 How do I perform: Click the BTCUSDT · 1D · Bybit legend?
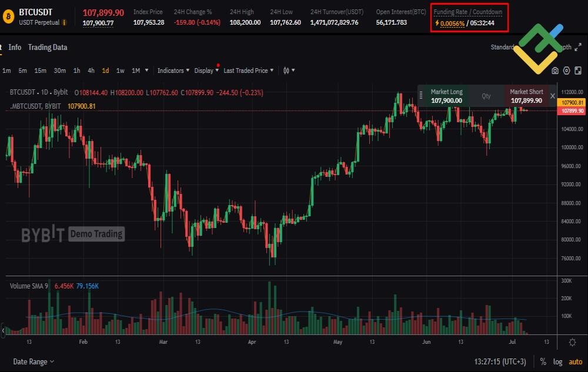[39, 92]
